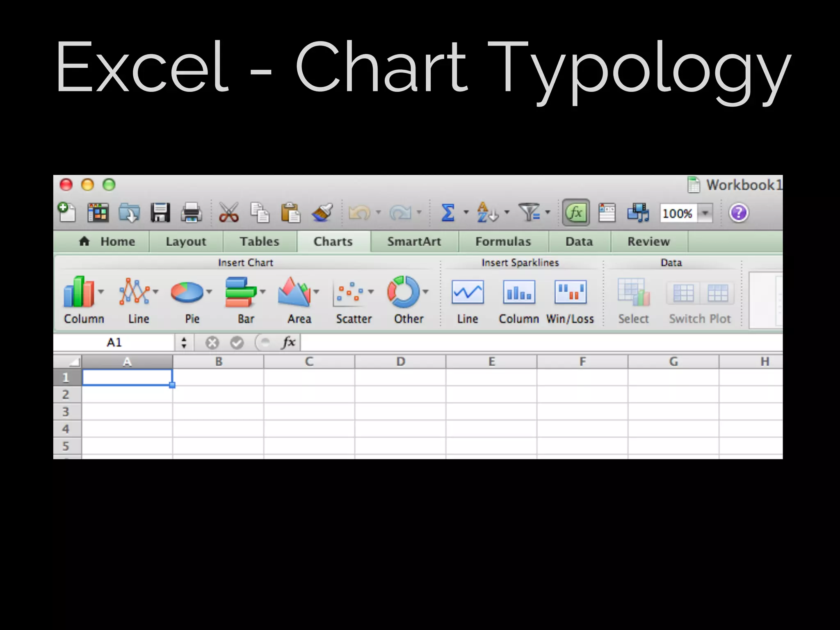The height and width of the screenshot is (630, 840).
Task: Confirm entry with the checkmark button
Action: click(x=237, y=342)
